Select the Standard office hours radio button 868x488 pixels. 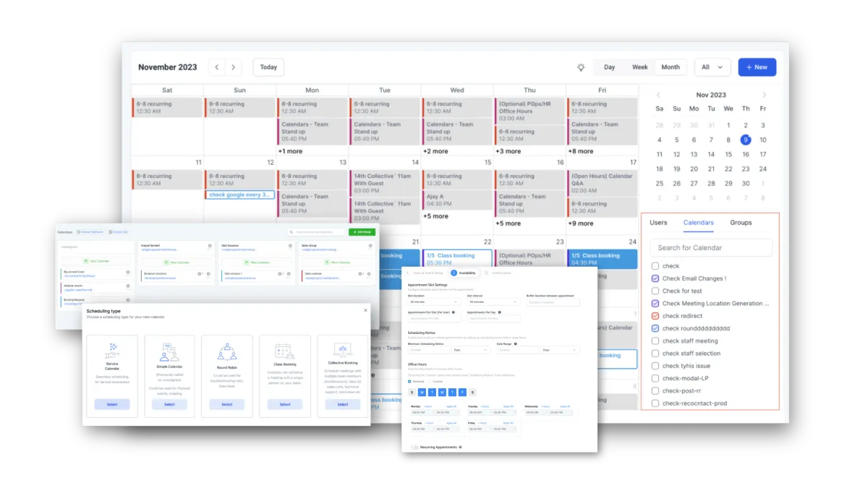pos(409,382)
